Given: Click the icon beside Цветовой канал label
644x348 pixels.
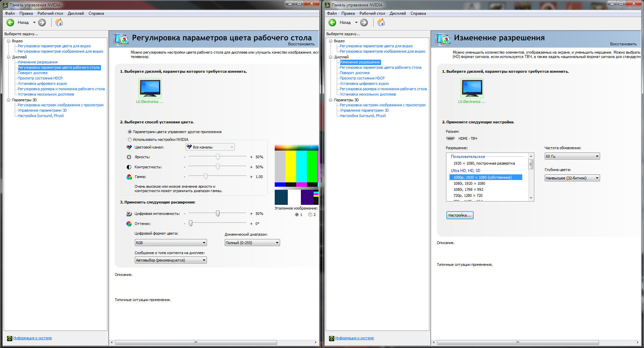Looking at the screenshot, I should pyautogui.click(x=129, y=147).
